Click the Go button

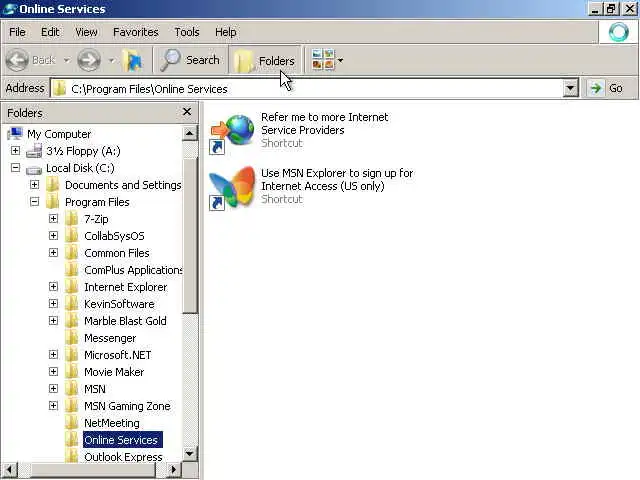pyautogui.click(x=607, y=88)
